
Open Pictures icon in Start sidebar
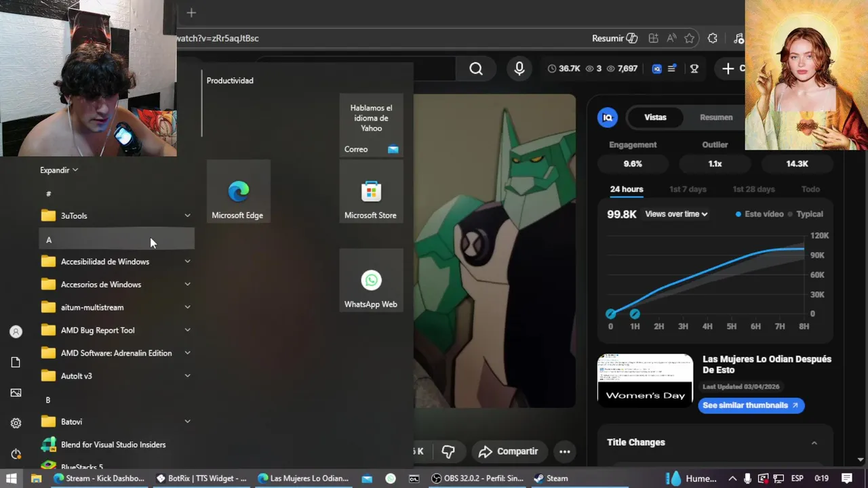click(x=16, y=393)
